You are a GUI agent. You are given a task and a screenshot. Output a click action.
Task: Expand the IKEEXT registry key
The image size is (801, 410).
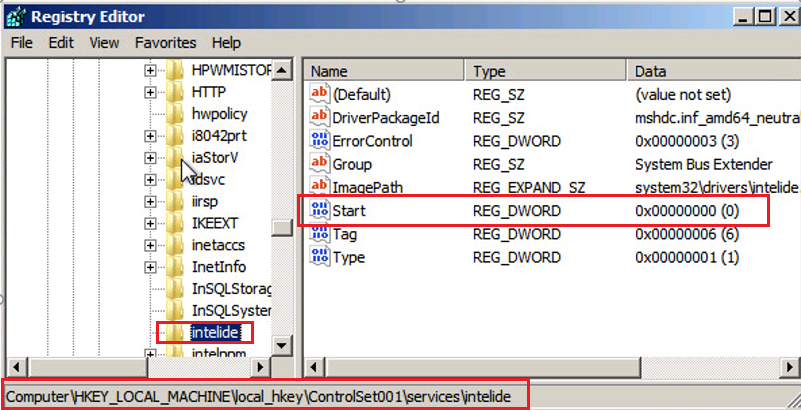click(x=150, y=224)
